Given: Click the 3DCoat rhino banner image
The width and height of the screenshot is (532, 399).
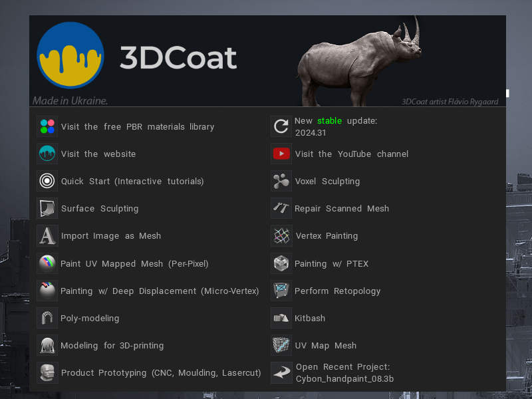Looking at the screenshot, I should 359,63.
